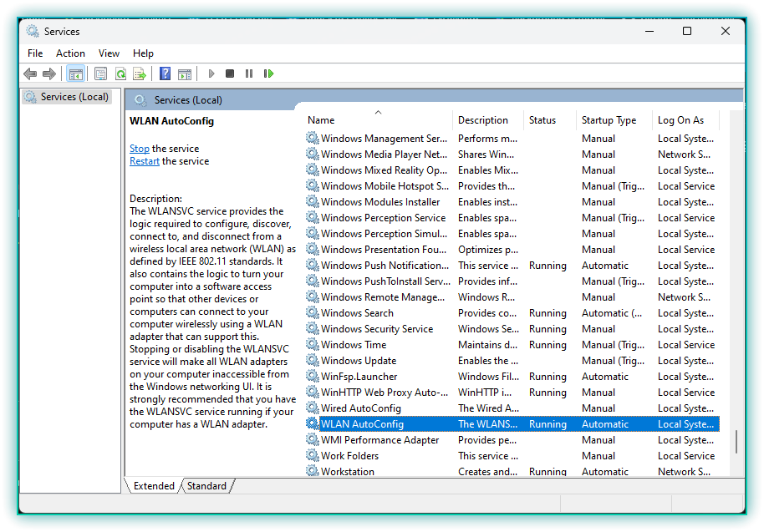Sort the list by the Name column header
This screenshot has height=532, width=764.
376,120
